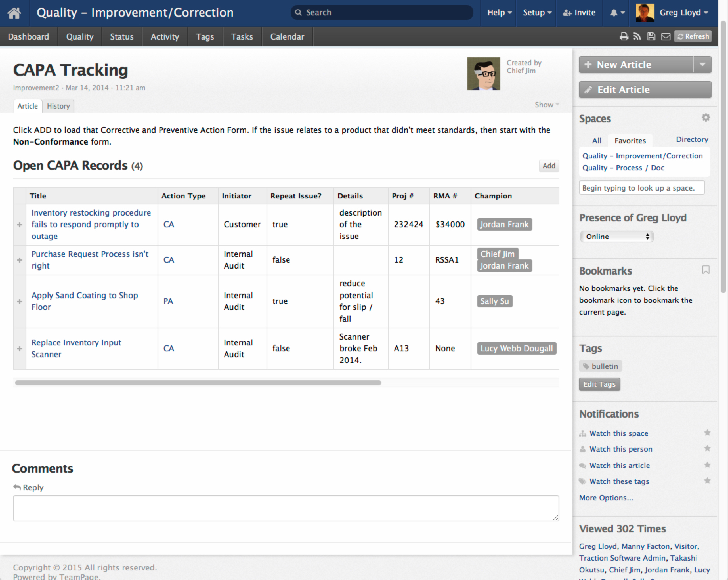Open the RSS feed icon
Viewport: 728px width, 580px height.
pyautogui.click(x=637, y=36)
